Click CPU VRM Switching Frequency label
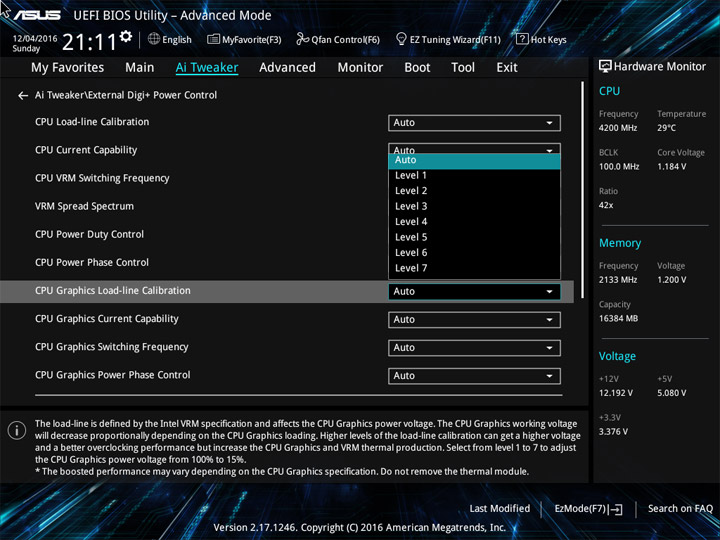 (102, 178)
